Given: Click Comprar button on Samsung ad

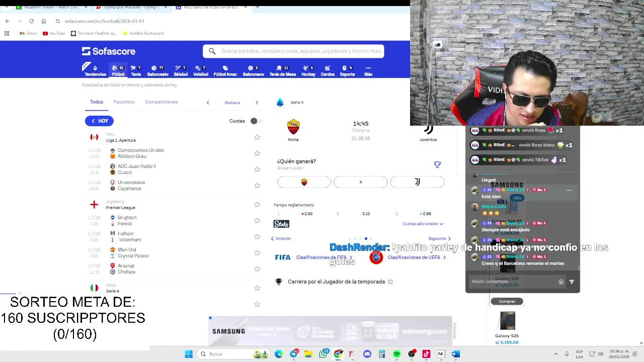Looking at the screenshot, I should tap(507, 301).
